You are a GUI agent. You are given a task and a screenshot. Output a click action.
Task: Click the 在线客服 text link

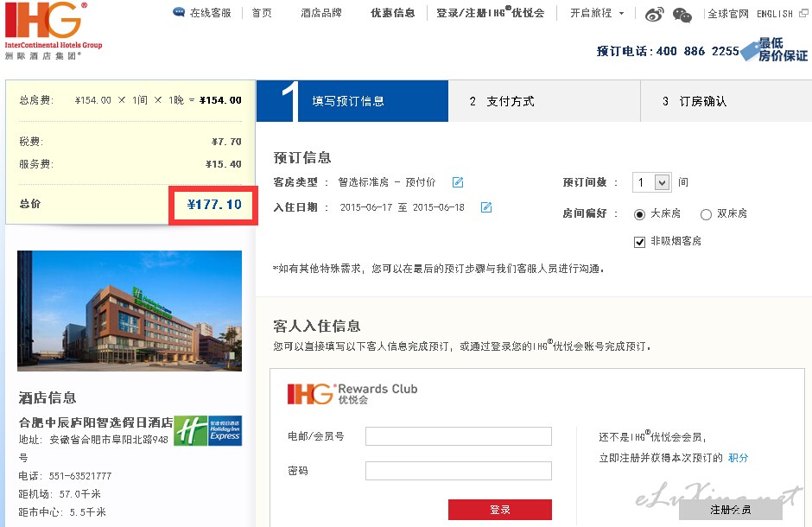click(x=210, y=13)
